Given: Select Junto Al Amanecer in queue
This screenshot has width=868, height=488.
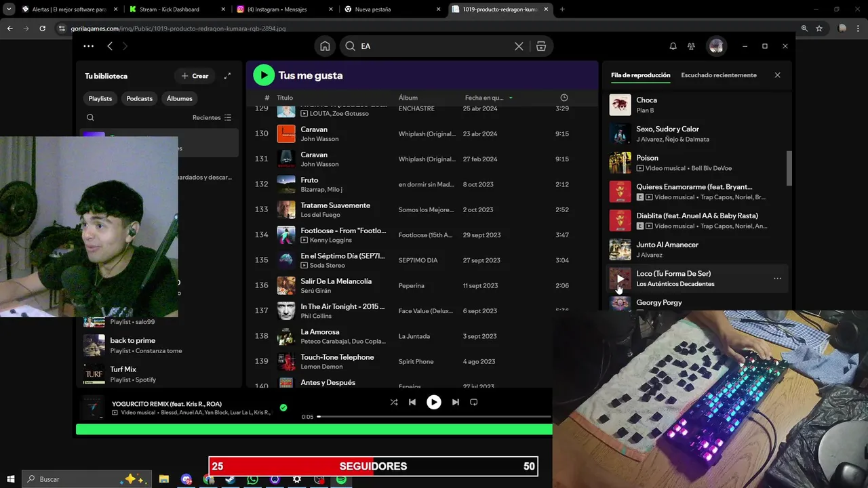Looking at the screenshot, I should tap(697, 249).
